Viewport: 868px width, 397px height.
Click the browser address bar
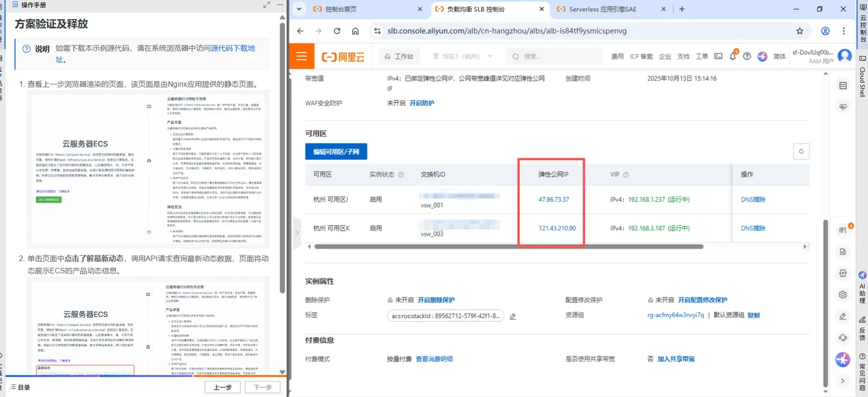[583, 30]
